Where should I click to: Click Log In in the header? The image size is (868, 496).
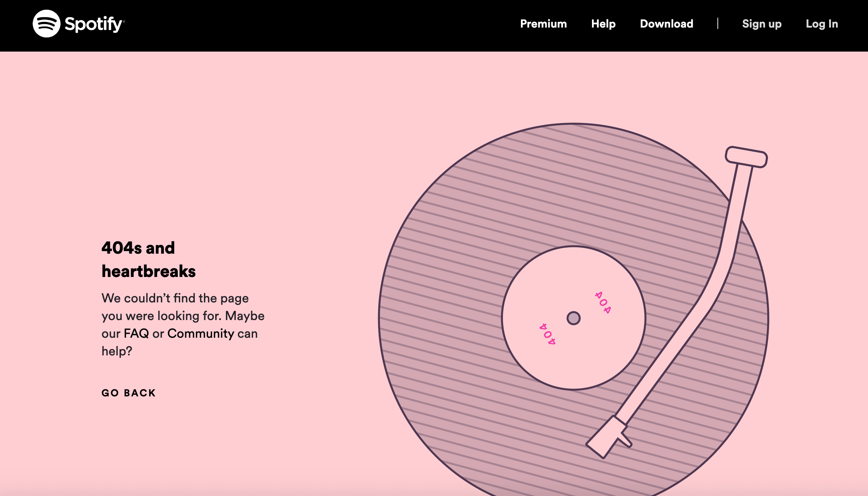(822, 24)
